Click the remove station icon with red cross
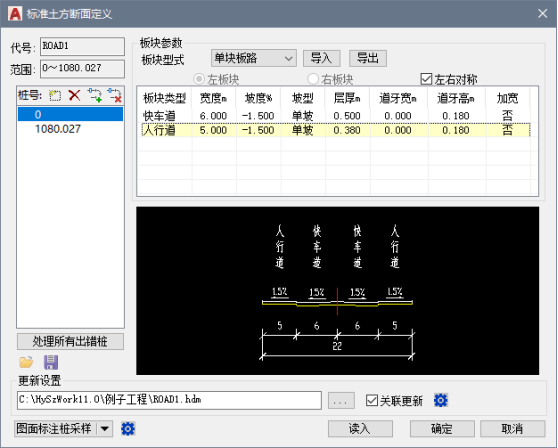 pos(115,95)
